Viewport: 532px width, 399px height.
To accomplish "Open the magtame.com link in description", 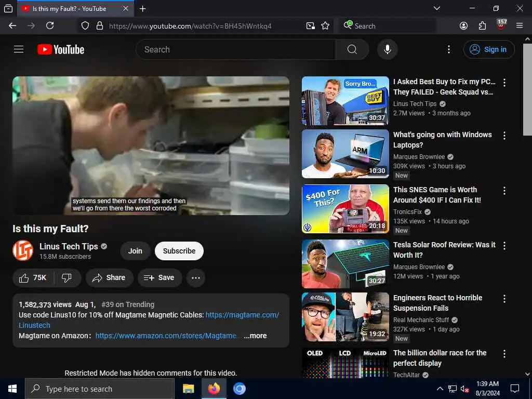I will pyautogui.click(x=242, y=315).
